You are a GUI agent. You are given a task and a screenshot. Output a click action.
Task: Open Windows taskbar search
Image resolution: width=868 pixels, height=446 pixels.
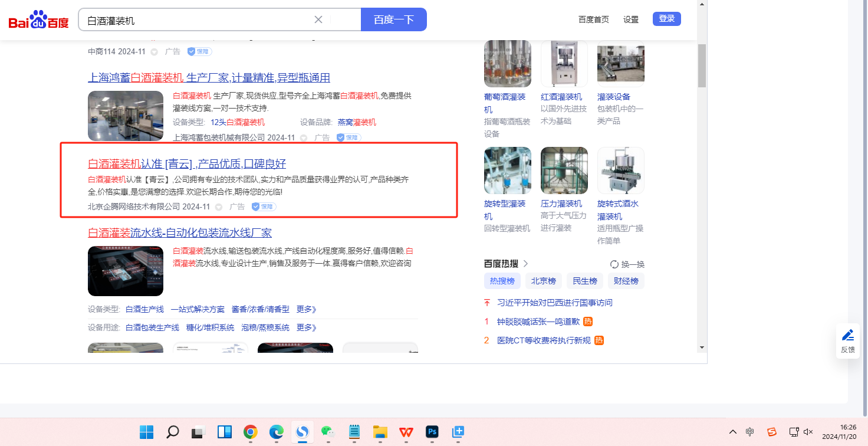(x=173, y=432)
